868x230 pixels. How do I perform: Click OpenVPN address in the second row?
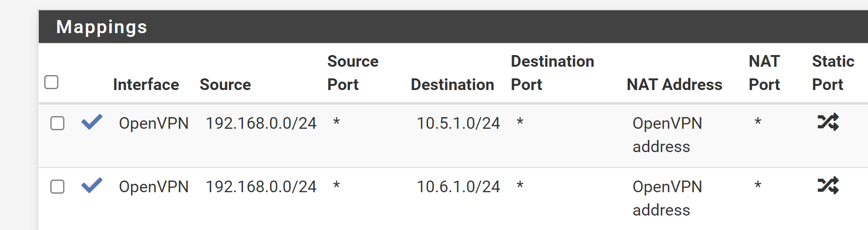[667, 198]
